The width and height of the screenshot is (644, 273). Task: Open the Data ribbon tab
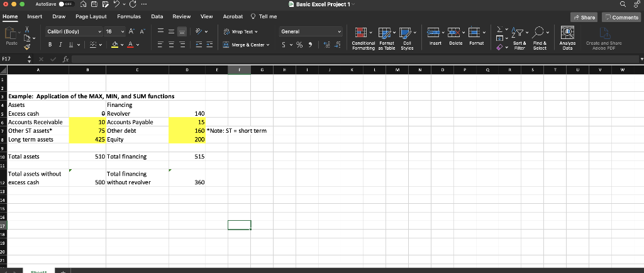pyautogui.click(x=157, y=16)
